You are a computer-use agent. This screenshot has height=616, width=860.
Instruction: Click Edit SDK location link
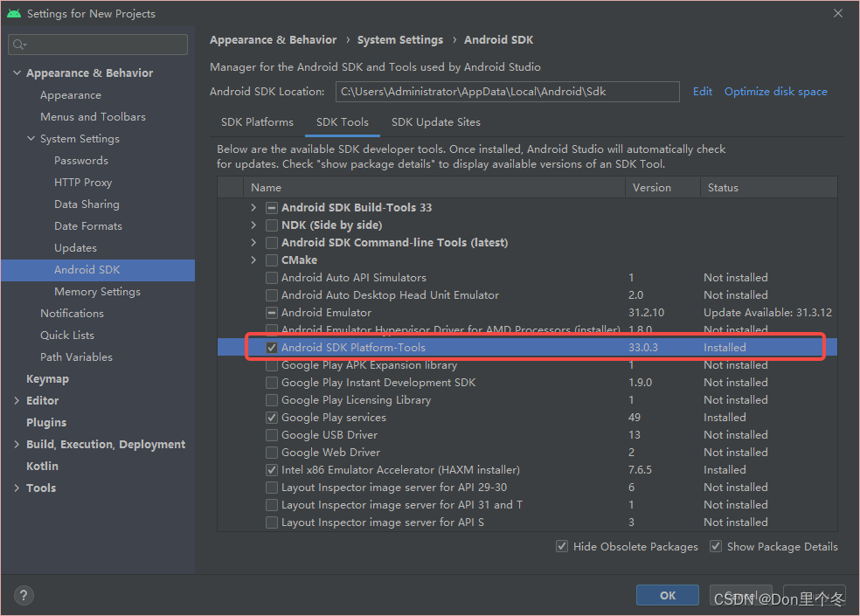click(x=702, y=92)
